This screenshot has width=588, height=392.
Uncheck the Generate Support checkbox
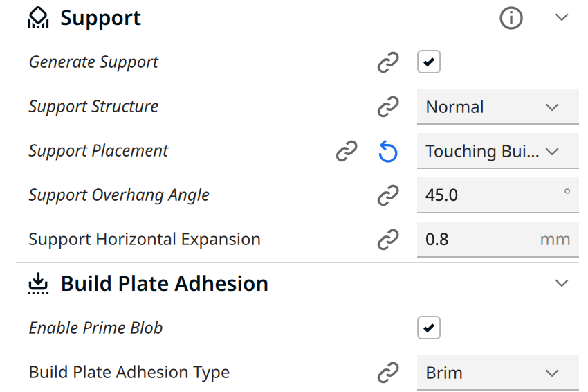pyautogui.click(x=429, y=62)
